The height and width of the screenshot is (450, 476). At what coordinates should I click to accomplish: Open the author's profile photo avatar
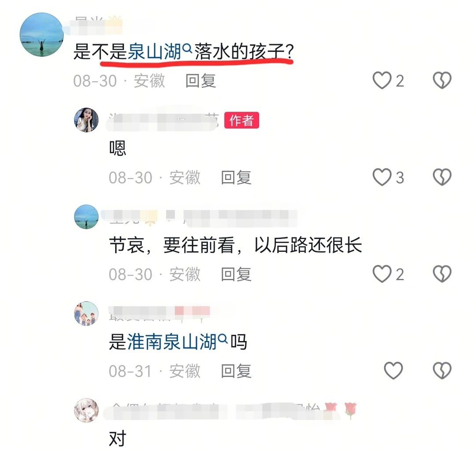(86, 120)
